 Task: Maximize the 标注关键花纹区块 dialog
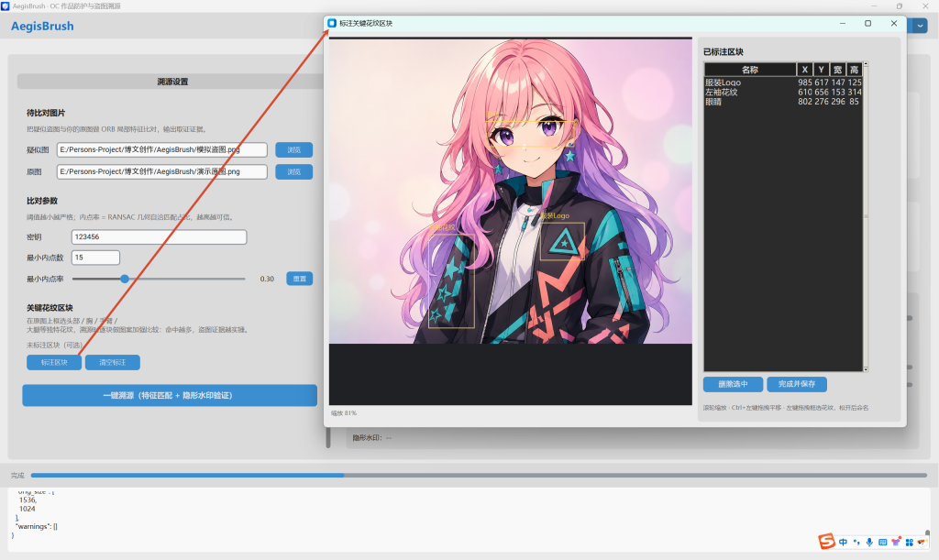click(x=867, y=23)
